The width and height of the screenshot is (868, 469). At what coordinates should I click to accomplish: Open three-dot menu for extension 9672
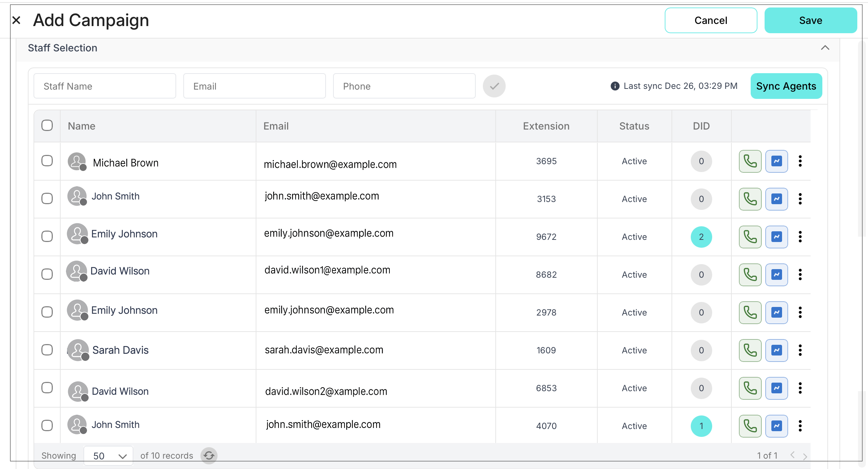(x=800, y=237)
